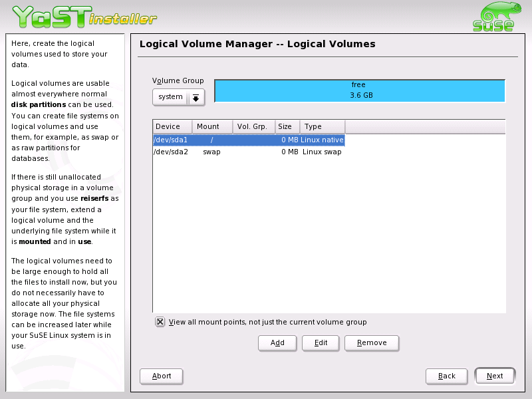
Task: Click the dropdown arrow beside the system combo box
Action: (197, 96)
